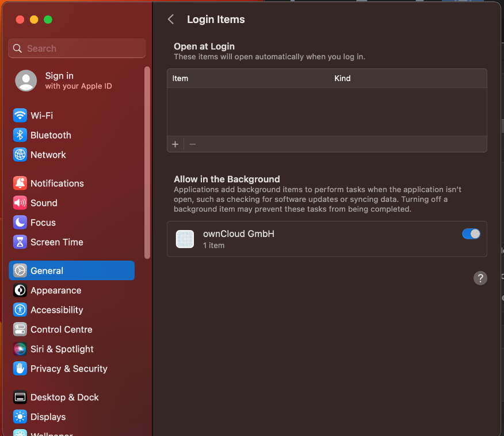Click the Accessibility sidebar icon
Viewport: 504px width, 436px height.
point(20,310)
